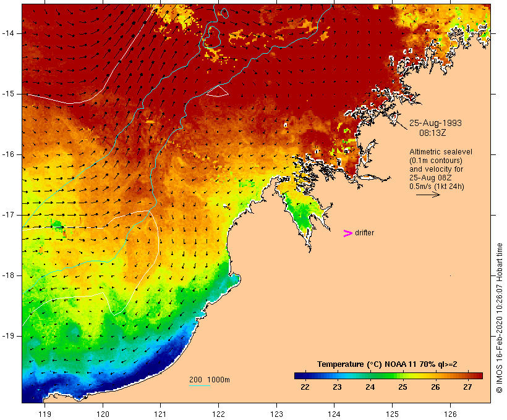Click the longitude axis label 120

click(x=103, y=414)
